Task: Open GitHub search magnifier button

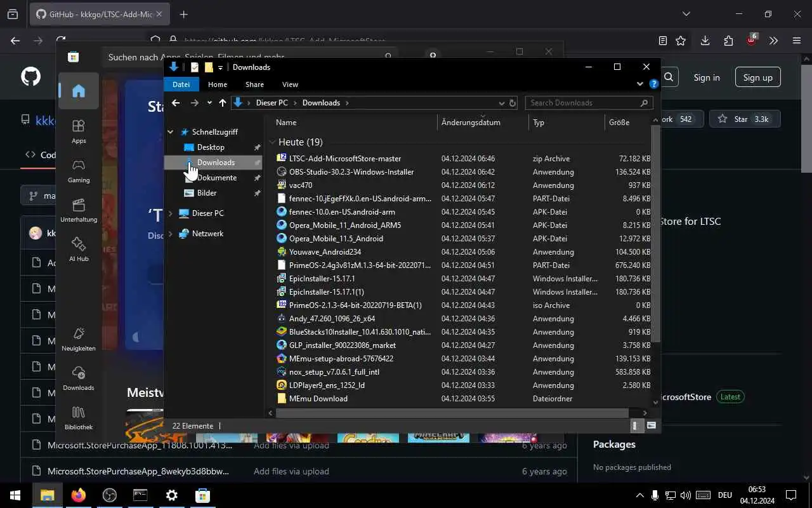Action: (669, 77)
